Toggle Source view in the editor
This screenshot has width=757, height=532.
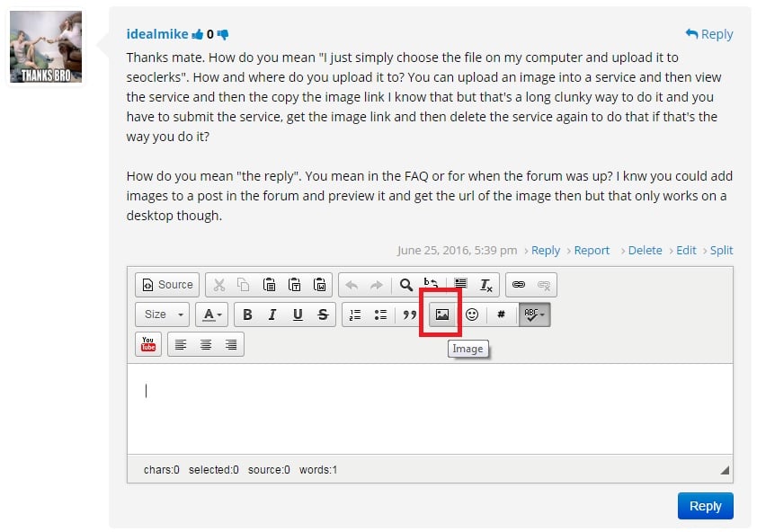tap(167, 285)
